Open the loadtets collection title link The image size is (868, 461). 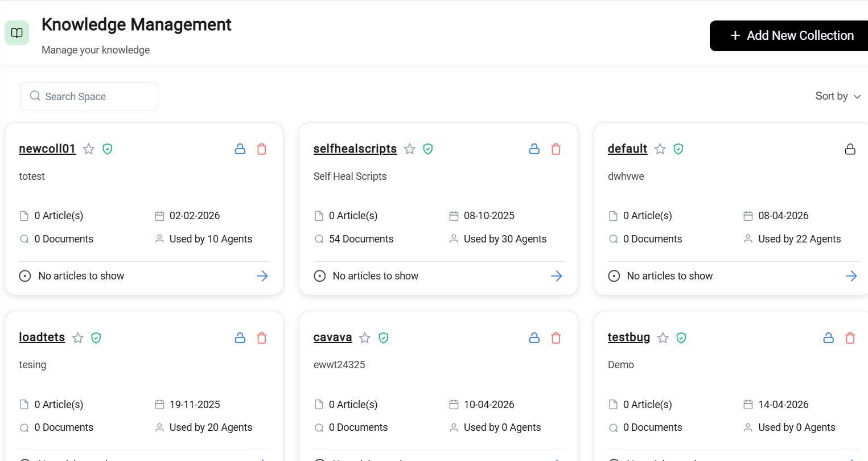42,337
